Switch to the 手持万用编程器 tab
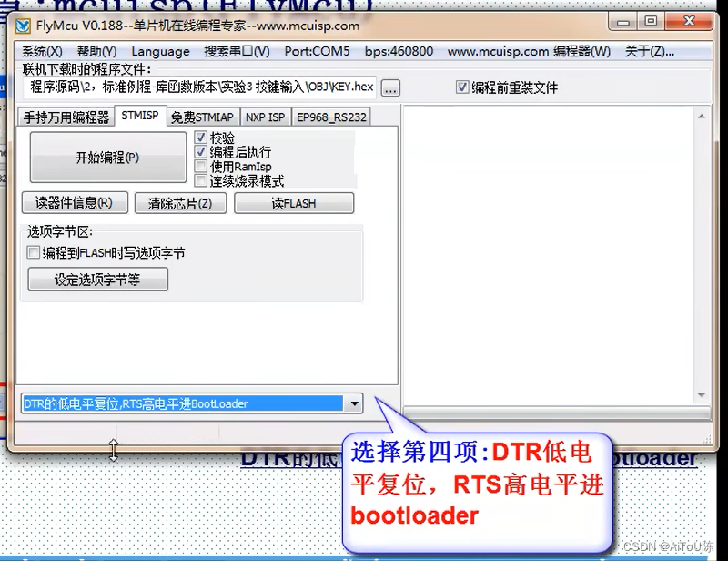The height and width of the screenshot is (561, 728). pyautogui.click(x=66, y=117)
